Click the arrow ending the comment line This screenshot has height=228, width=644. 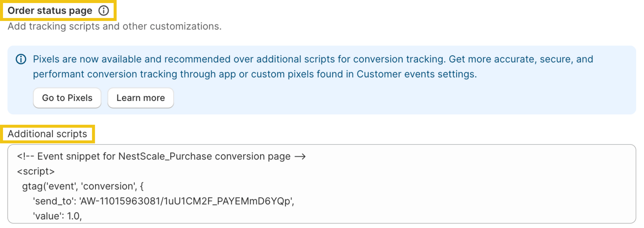click(300, 157)
